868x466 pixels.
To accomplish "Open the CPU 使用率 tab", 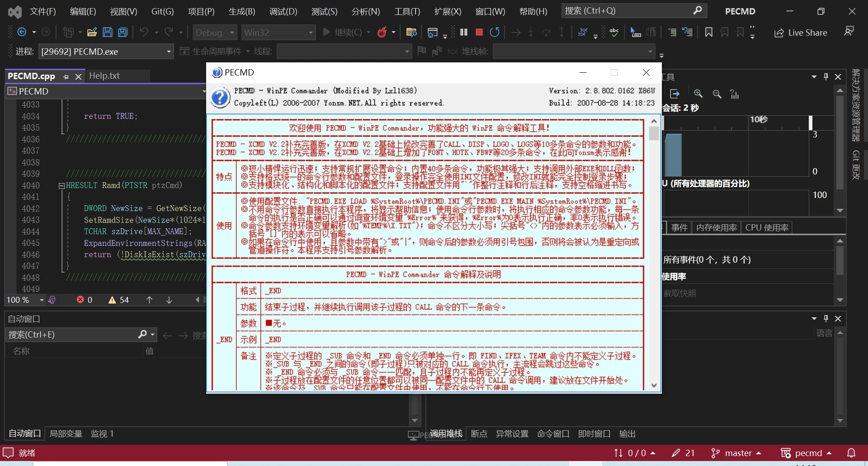I will (x=767, y=227).
